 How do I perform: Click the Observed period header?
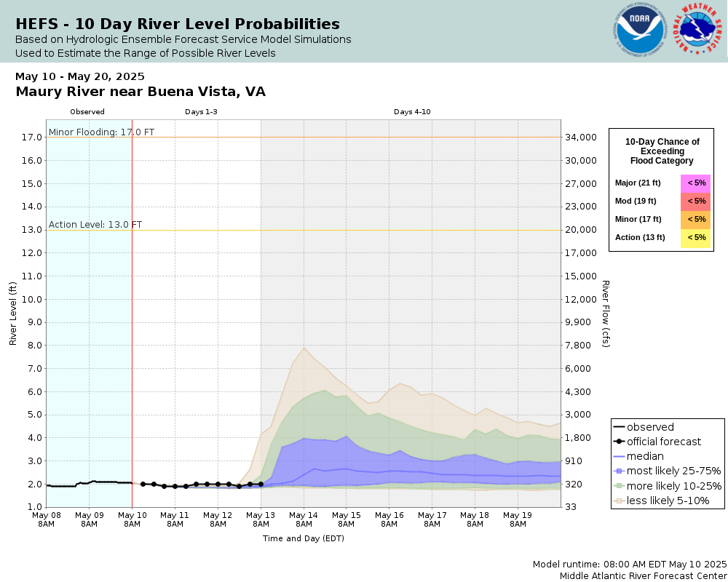[87, 112]
